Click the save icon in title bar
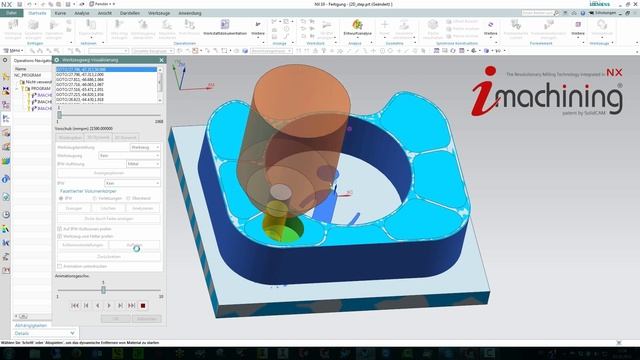 click(x=20, y=4)
